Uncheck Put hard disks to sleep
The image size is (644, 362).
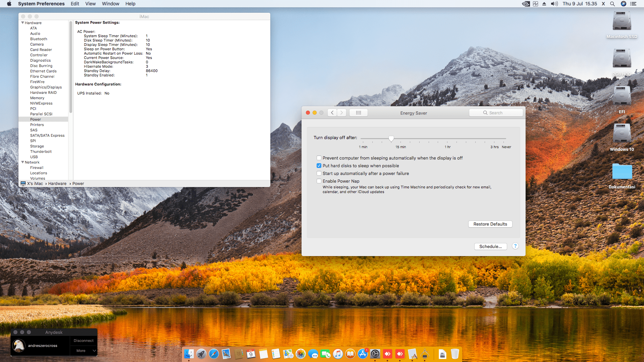[319, 166]
